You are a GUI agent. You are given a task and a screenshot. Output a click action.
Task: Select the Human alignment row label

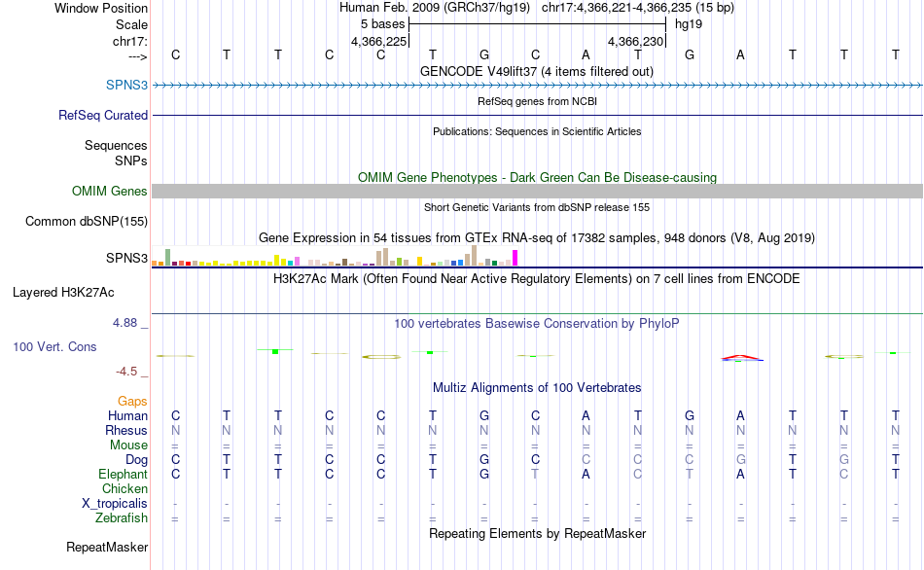(127, 415)
